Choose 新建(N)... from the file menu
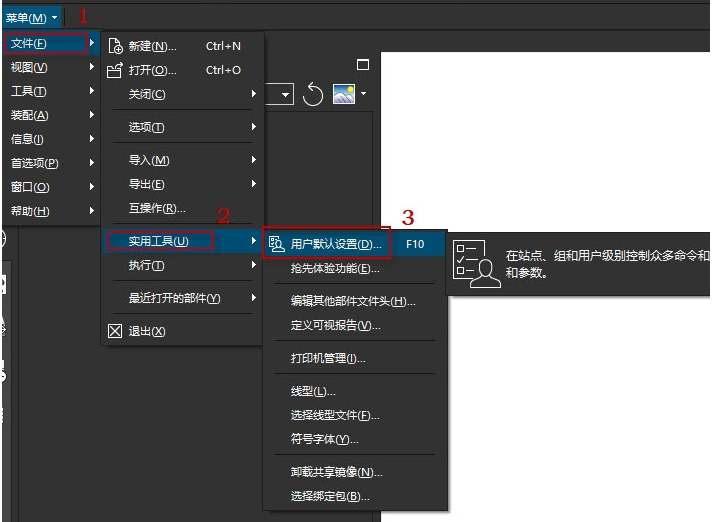The image size is (728, 522). click(182, 46)
